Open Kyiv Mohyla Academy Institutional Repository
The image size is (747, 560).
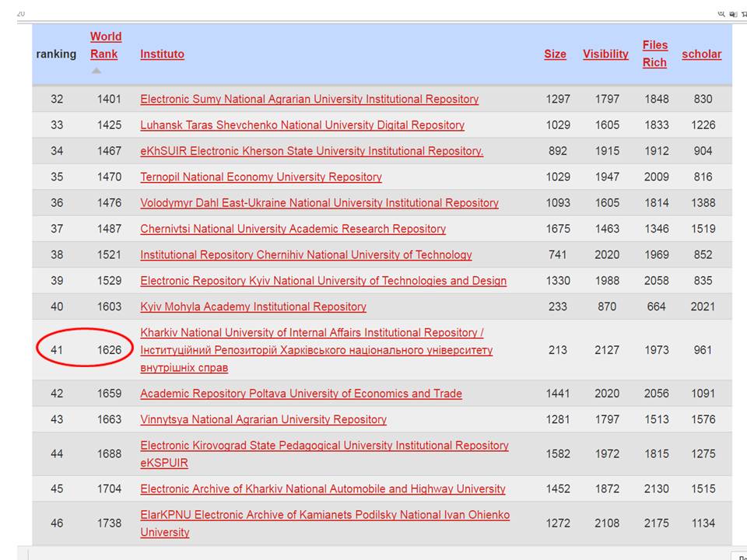[x=253, y=306]
